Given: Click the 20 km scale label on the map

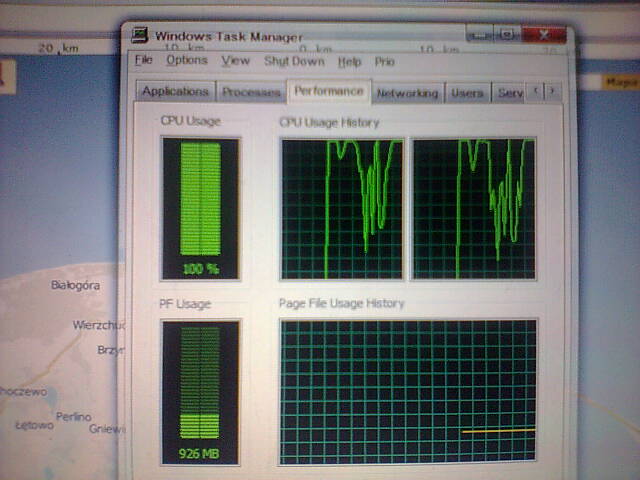Looking at the screenshot, I should [x=58, y=48].
